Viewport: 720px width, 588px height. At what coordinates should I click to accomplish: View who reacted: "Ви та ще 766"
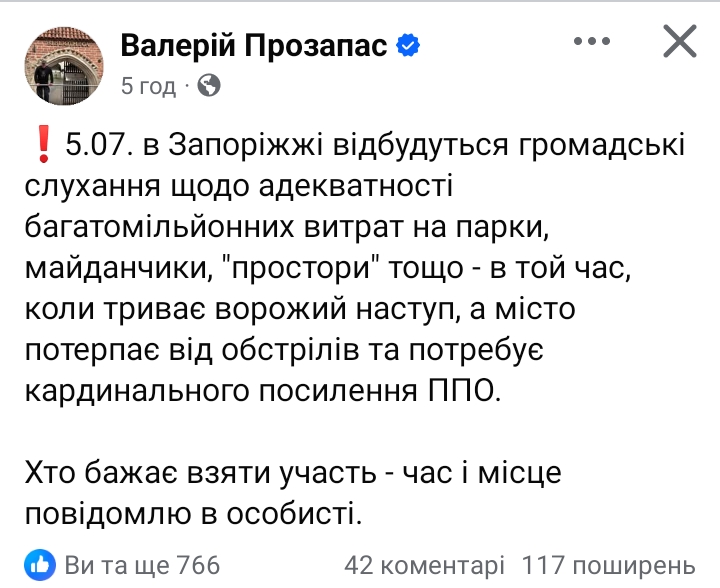[141, 565]
